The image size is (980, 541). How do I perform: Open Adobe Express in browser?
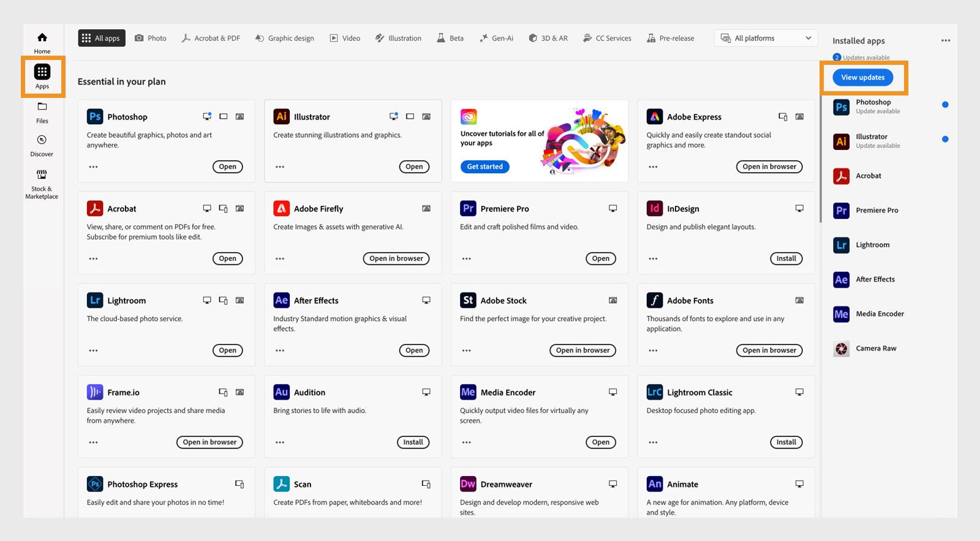769,166
